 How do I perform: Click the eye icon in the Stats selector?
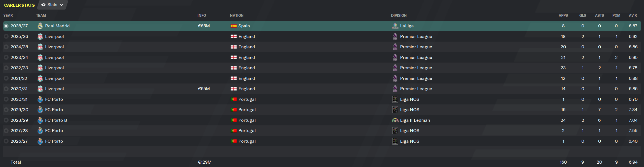coord(43,5)
